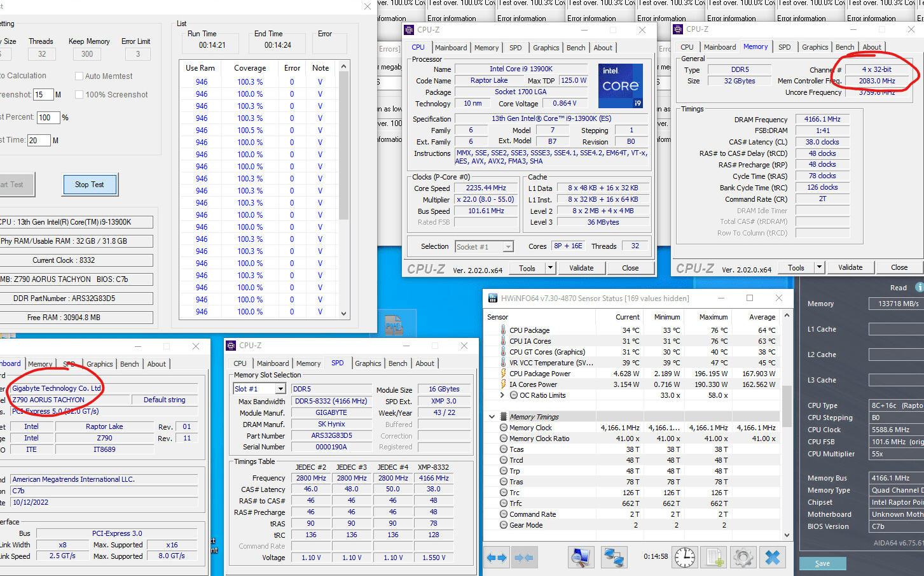Click thermometer icon of CPU Package row

click(x=503, y=330)
